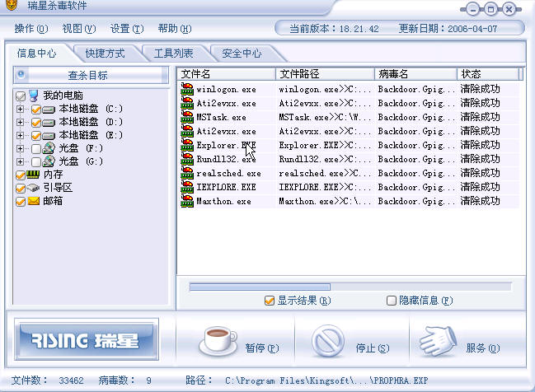
Task: Select the realsched.exe file name
Action: click(x=228, y=173)
